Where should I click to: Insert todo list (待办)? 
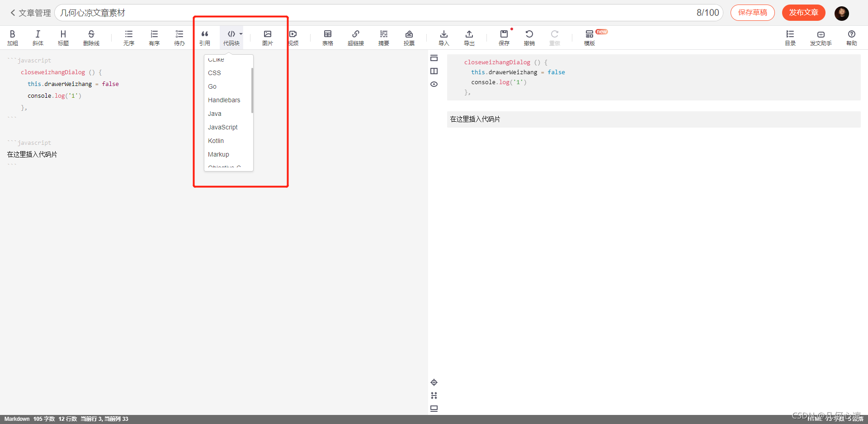[179, 38]
